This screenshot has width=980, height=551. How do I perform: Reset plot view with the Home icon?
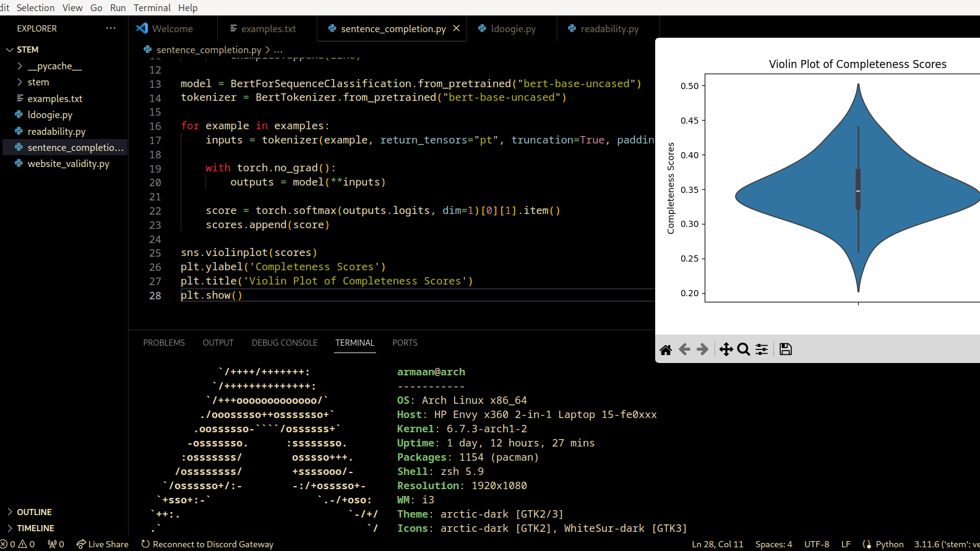point(666,350)
